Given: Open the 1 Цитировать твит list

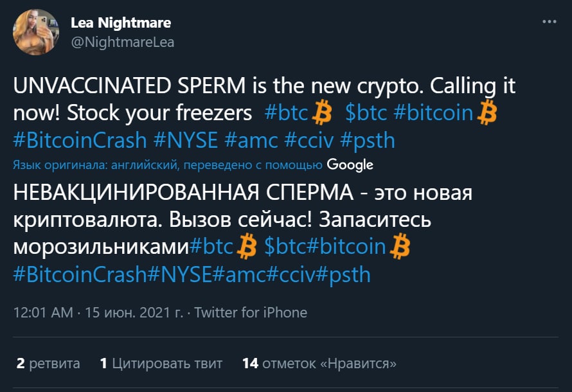Looking at the screenshot, I should pos(161,364).
